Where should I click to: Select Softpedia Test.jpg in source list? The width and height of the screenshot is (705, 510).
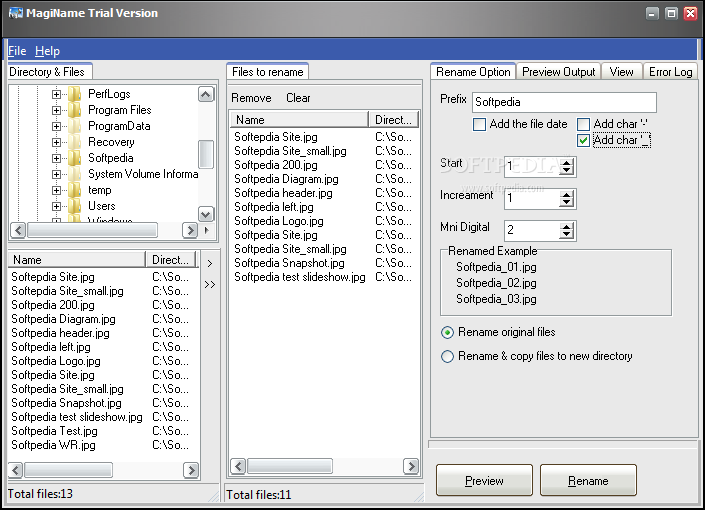[x=54, y=431]
